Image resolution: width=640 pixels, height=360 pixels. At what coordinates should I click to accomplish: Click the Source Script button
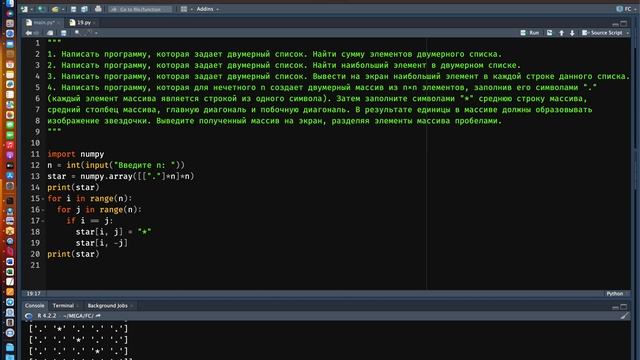point(602,33)
